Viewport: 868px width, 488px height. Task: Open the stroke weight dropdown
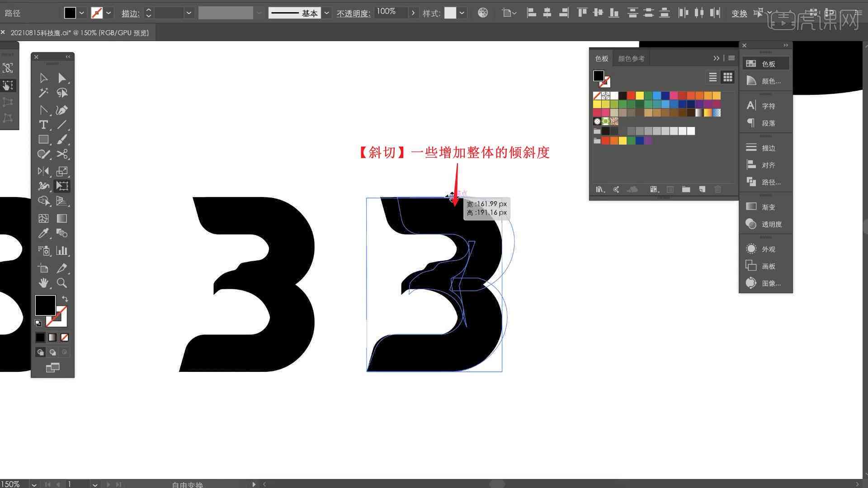189,13
